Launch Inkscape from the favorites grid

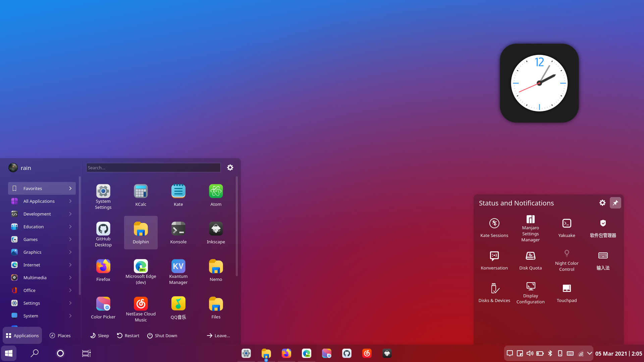[x=216, y=233]
